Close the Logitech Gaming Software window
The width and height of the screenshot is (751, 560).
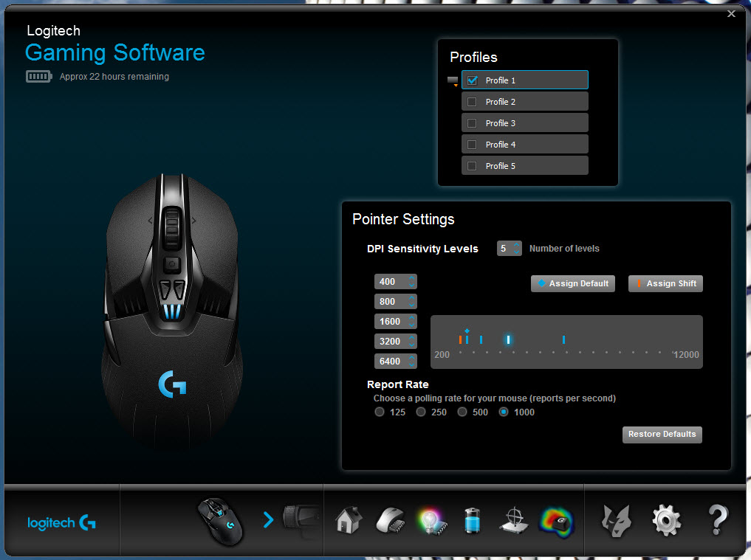point(731,13)
